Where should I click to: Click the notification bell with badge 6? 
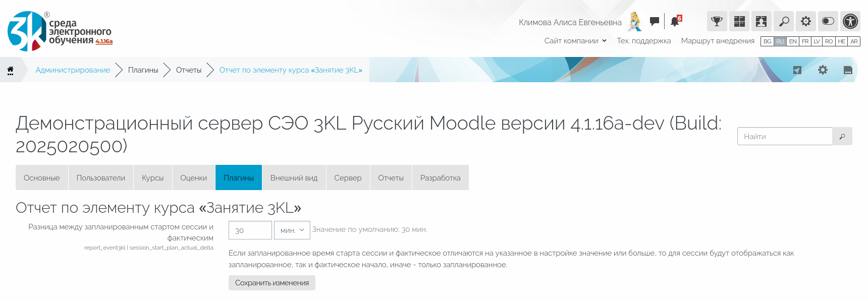(x=675, y=21)
